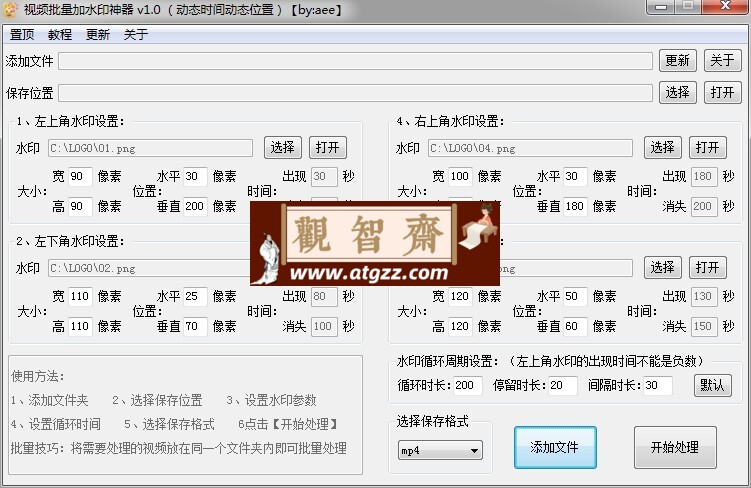Image resolution: width=751 pixels, height=488 pixels.
Task: Click 右上角 消失 time field (200)
Action: pos(704,206)
